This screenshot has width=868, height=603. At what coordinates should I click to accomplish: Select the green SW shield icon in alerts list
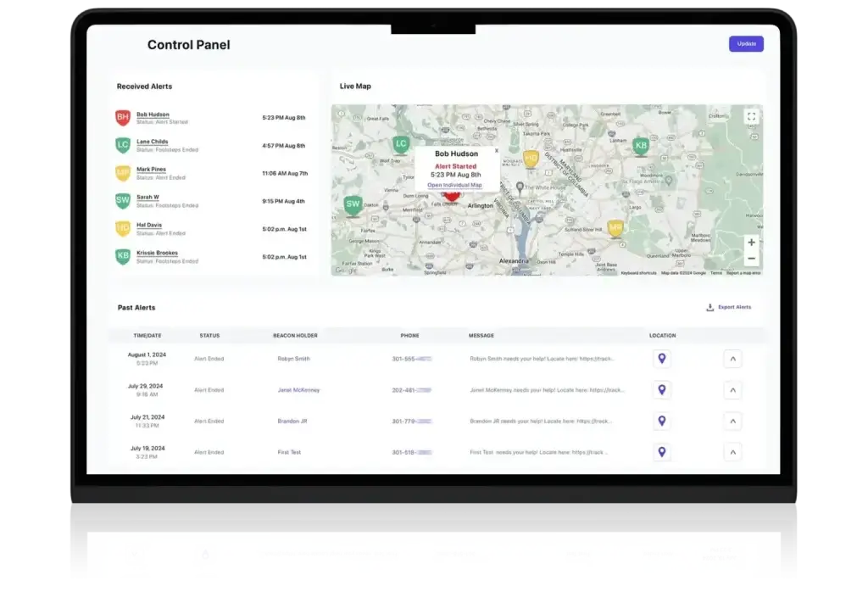[x=123, y=200]
